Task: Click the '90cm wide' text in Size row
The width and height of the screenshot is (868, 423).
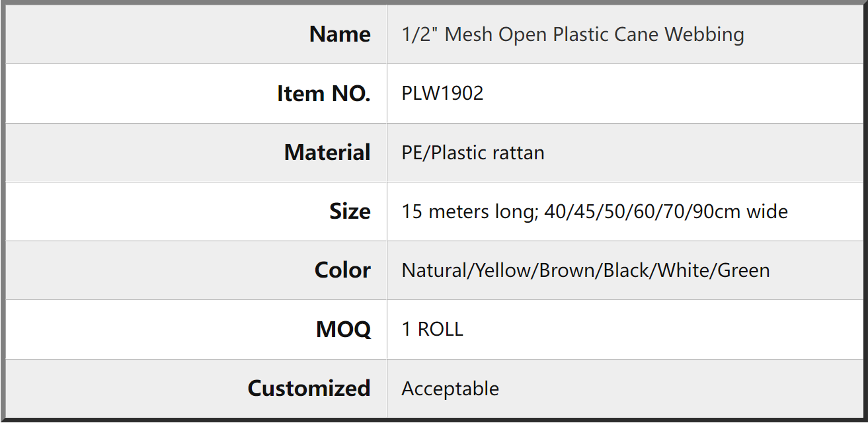Action: 744,211
